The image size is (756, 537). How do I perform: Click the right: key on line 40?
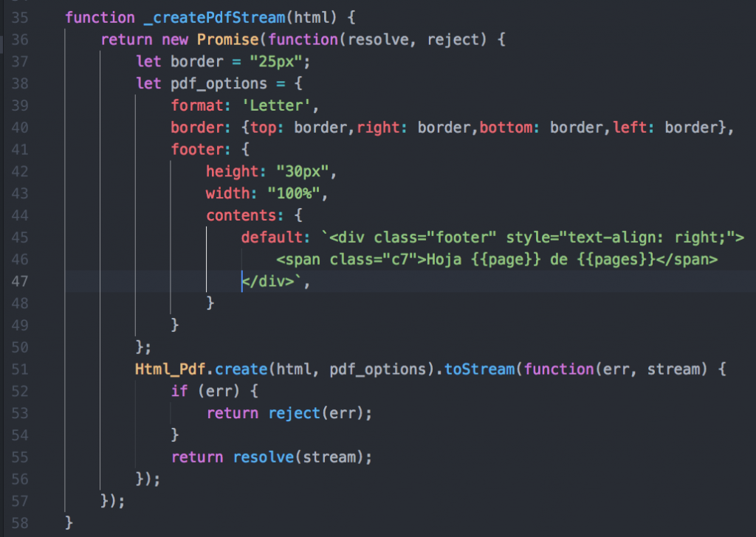(382, 128)
